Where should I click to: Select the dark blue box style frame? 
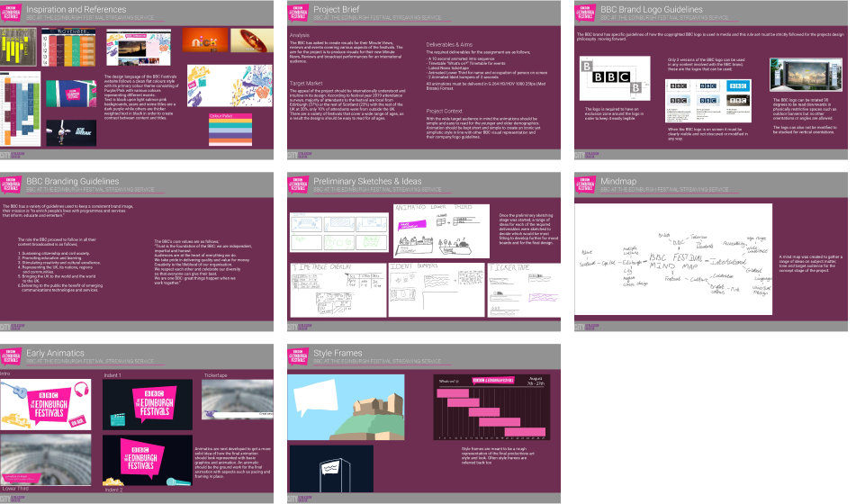click(331, 469)
